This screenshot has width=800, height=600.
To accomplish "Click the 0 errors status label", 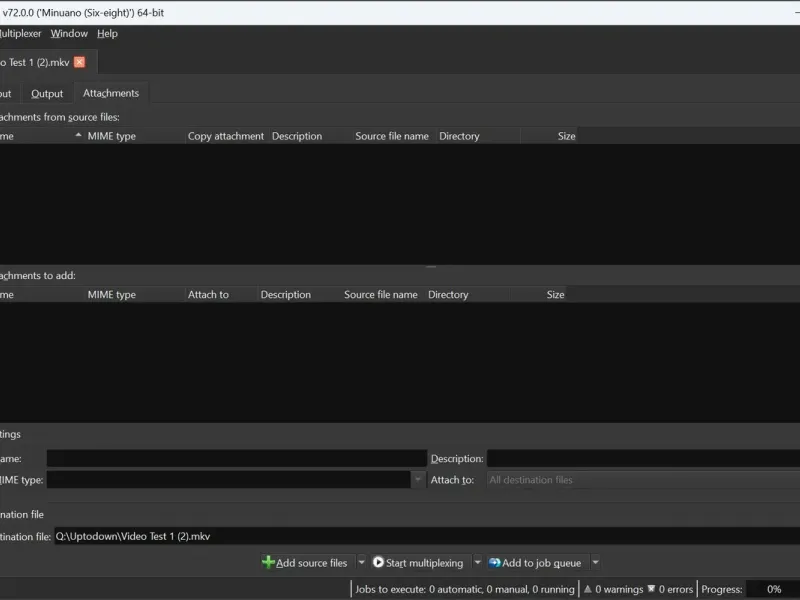I will pyautogui.click(x=676, y=589).
